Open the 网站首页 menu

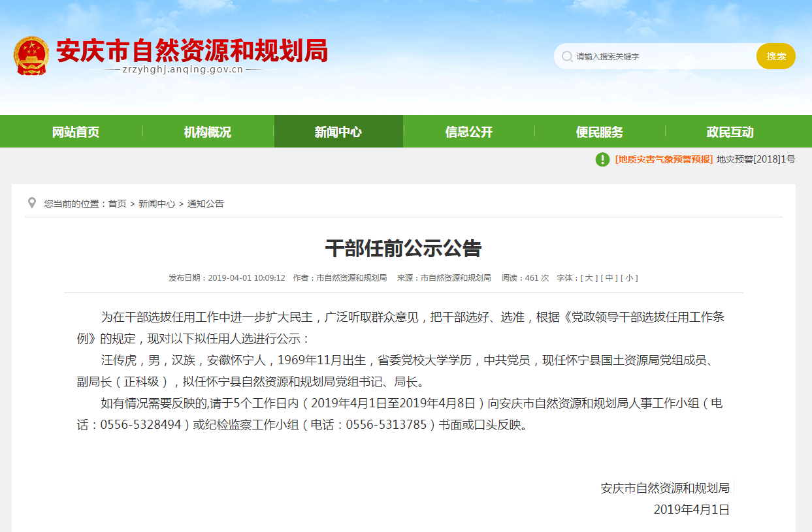point(76,132)
